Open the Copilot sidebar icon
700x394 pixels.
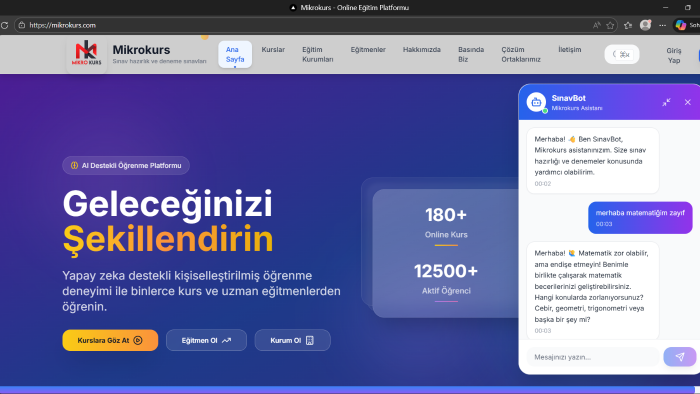click(x=680, y=25)
